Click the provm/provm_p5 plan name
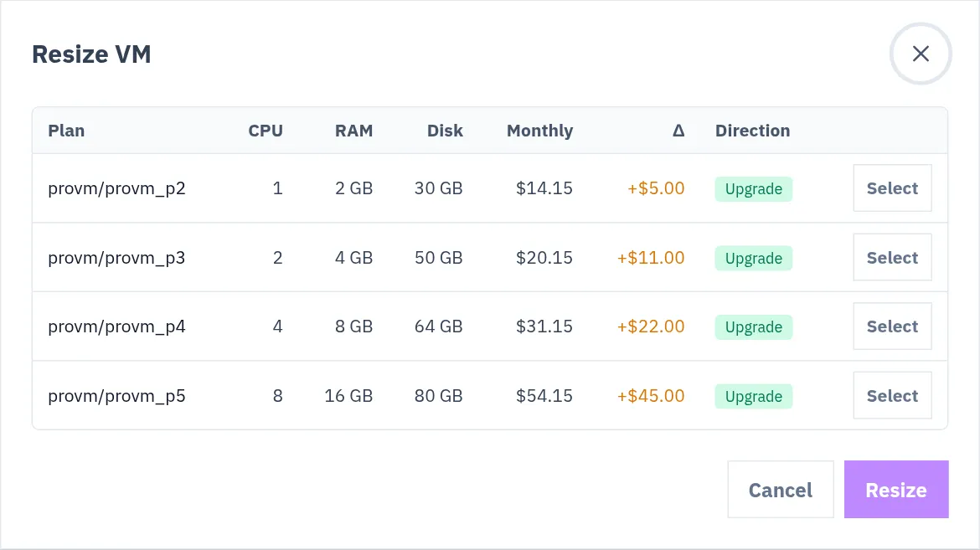The width and height of the screenshot is (980, 550). tap(117, 396)
